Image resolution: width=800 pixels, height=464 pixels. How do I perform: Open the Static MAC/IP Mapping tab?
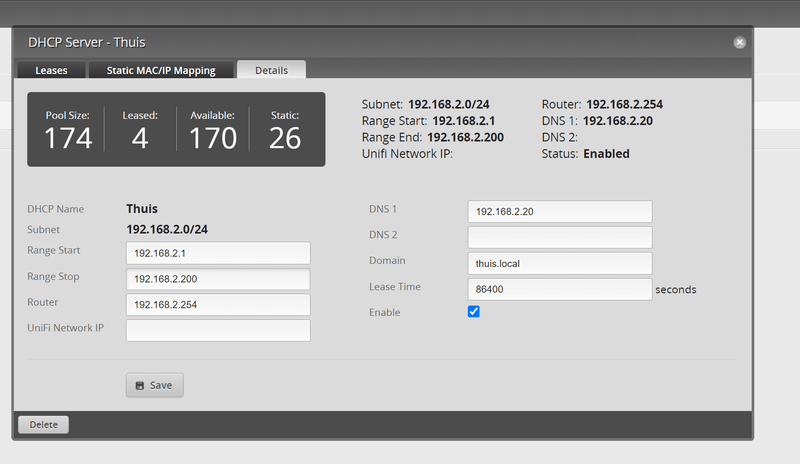161,70
